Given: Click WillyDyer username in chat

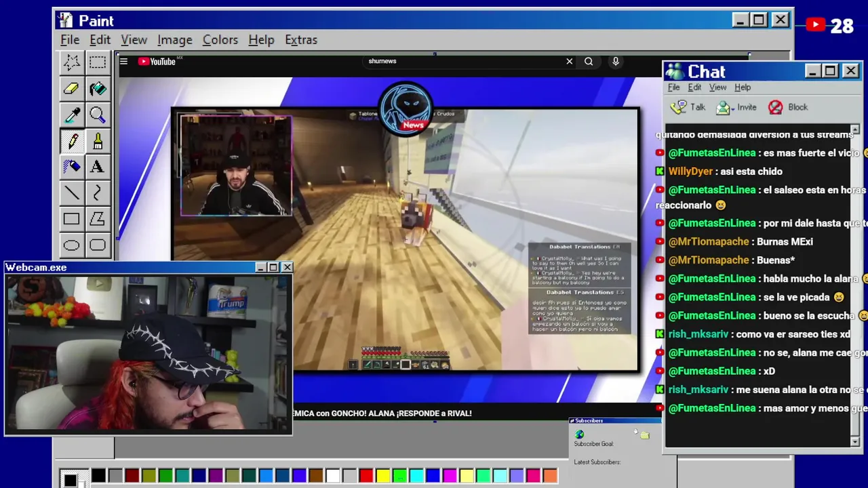Looking at the screenshot, I should click(x=690, y=171).
